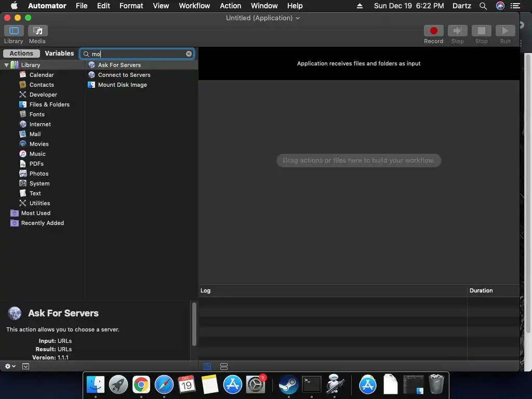The height and width of the screenshot is (399, 532).
Task: Show the log list view
Action: coord(207,366)
